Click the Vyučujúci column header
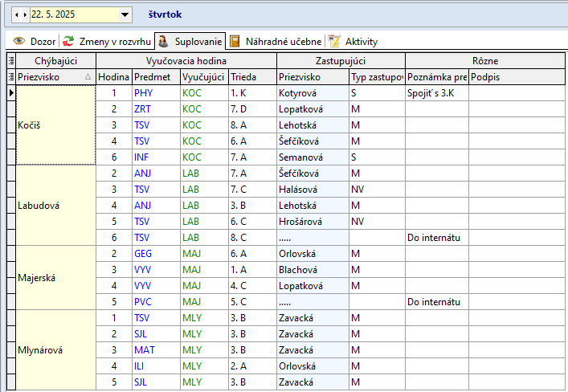 click(x=204, y=77)
